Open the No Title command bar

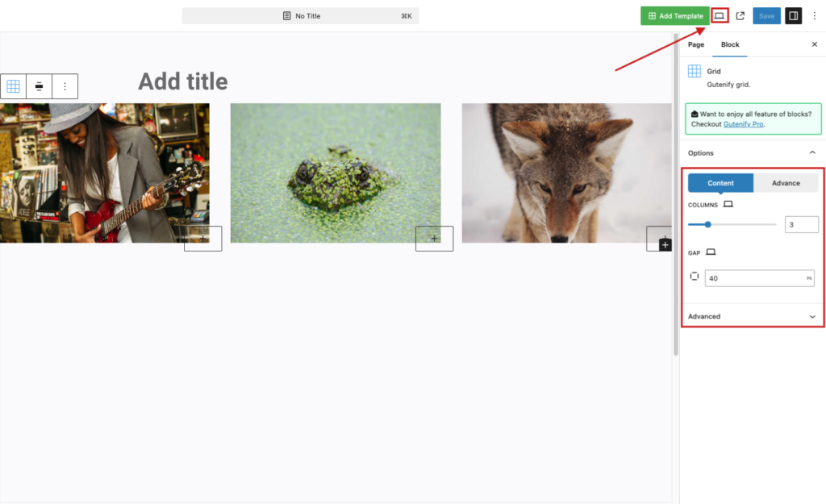(x=300, y=16)
